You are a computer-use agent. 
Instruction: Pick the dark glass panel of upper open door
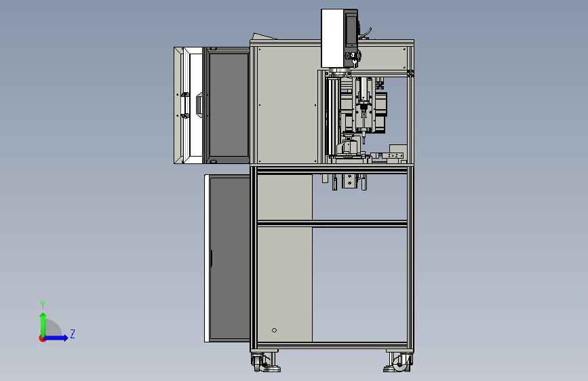pyautogui.click(x=229, y=105)
